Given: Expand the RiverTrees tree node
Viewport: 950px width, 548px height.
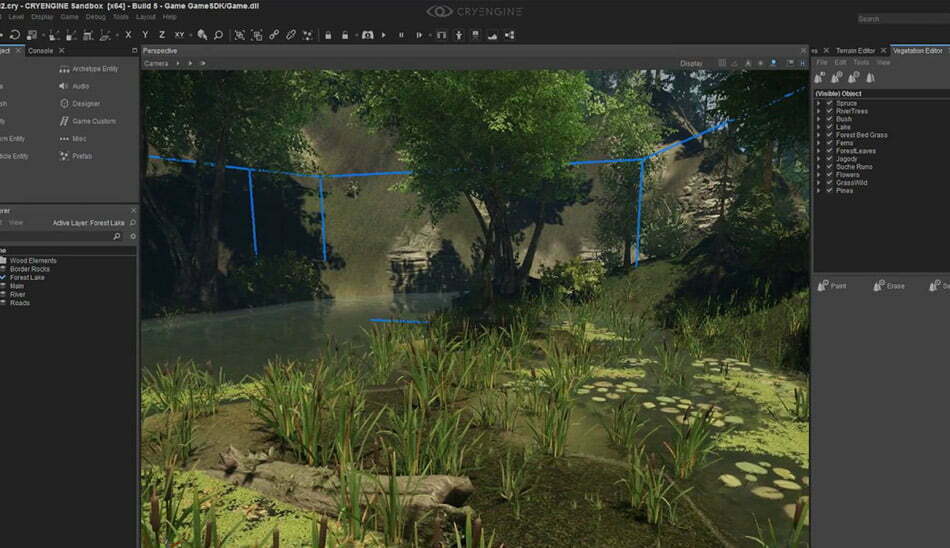Looking at the screenshot, I should click(x=819, y=111).
